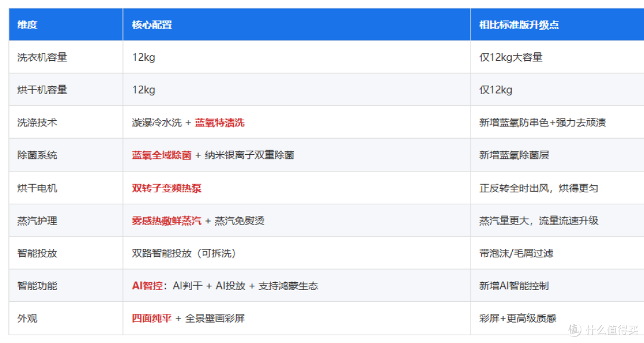Click the 新增蓝氧防串色+强力去顽渍 cell

(558, 122)
